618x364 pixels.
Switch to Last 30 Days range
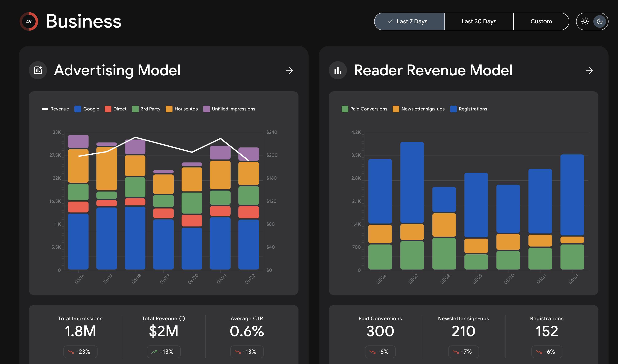click(x=479, y=21)
